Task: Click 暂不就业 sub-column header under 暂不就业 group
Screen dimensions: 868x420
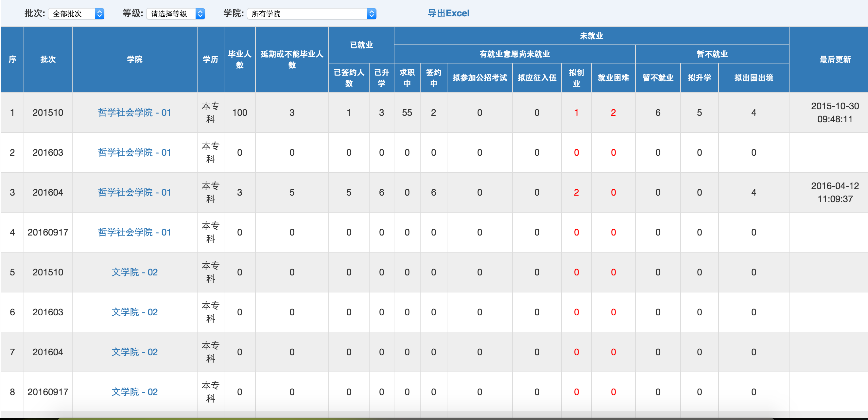Action: coord(658,78)
